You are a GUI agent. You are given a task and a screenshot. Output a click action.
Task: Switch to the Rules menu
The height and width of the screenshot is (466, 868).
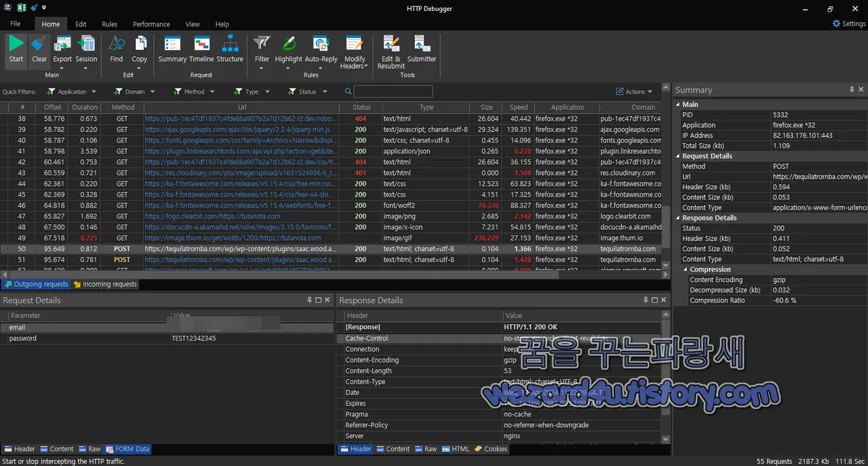click(x=109, y=24)
